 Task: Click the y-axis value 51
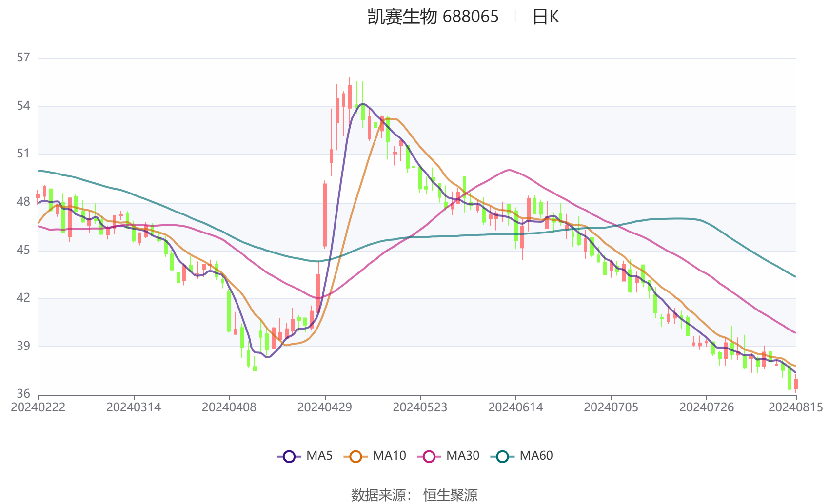click(x=23, y=154)
